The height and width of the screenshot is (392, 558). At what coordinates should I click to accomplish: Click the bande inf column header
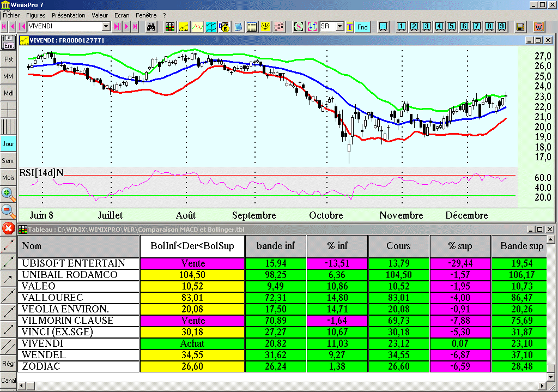pos(276,246)
